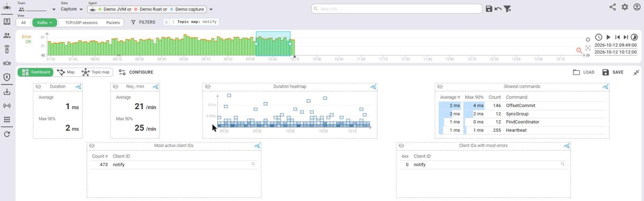Expand the Data Capture dropdown
Image resolution: width=644 pixels, height=201 pixels.
[71, 9]
